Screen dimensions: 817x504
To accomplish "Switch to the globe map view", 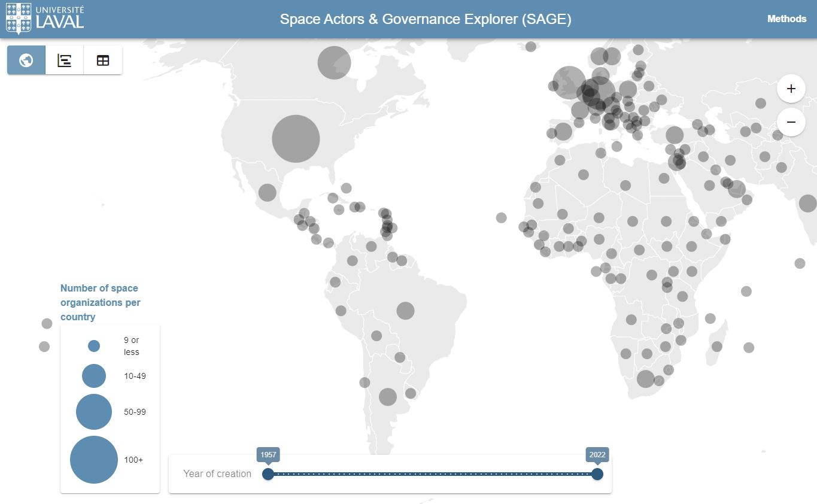I will 26,60.
